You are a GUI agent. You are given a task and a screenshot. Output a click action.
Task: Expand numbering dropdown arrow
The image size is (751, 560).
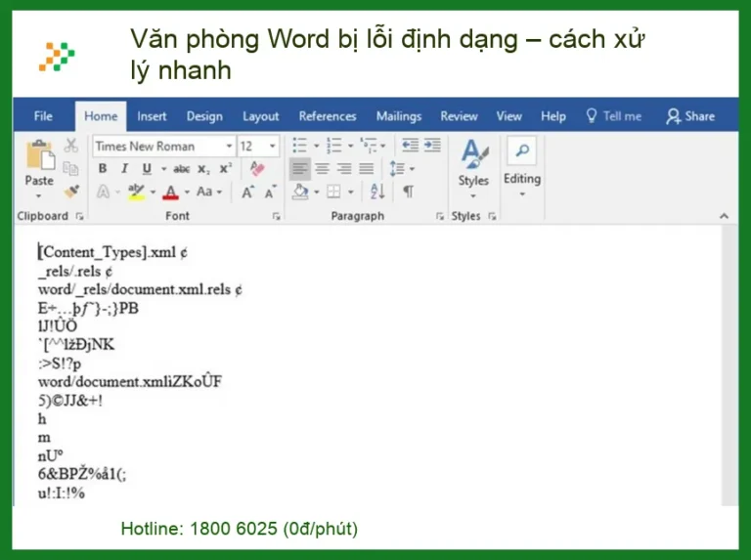(x=351, y=146)
